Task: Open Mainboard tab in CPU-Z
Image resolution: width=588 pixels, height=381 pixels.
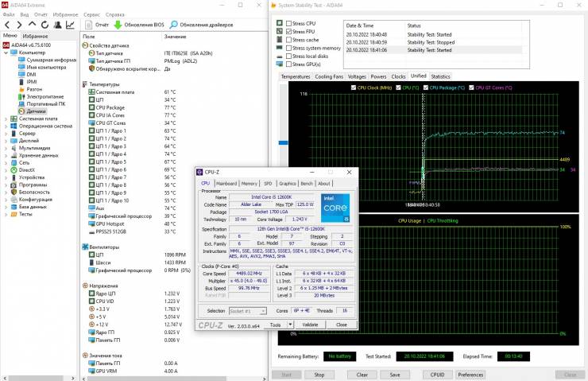Action: 226,184
